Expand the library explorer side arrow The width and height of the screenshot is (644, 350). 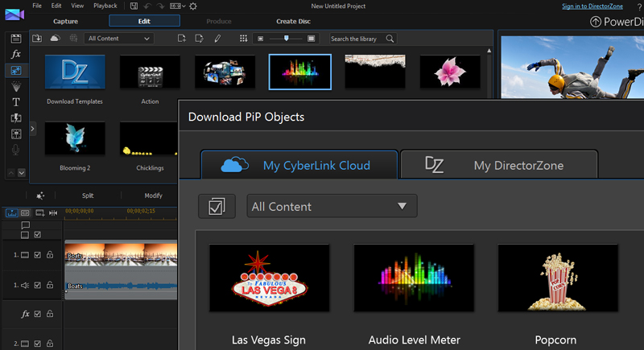pos(32,129)
